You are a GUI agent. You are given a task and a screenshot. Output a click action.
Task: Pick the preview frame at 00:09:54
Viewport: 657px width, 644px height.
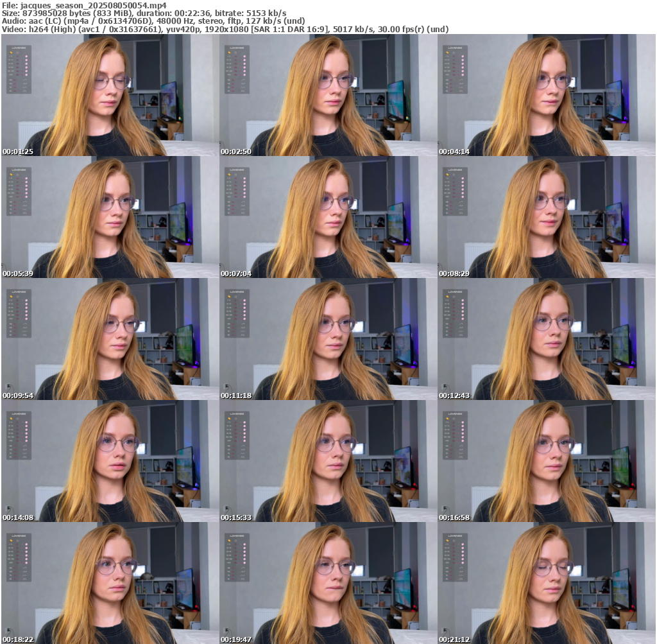[110, 339]
